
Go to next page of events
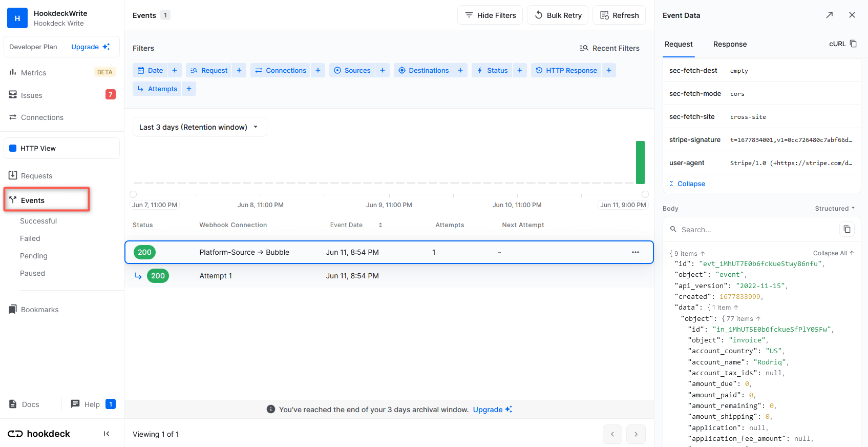[x=636, y=434]
